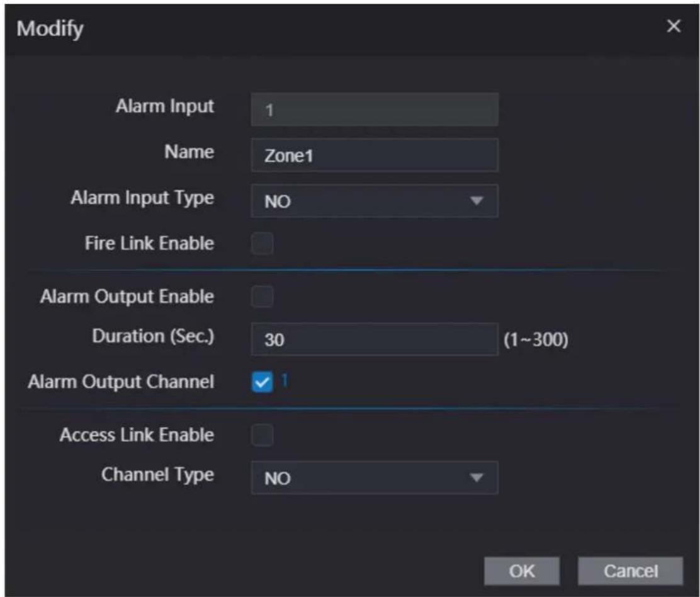The width and height of the screenshot is (700, 597).
Task: Confirm changes with the OK button
Action: (521, 571)
